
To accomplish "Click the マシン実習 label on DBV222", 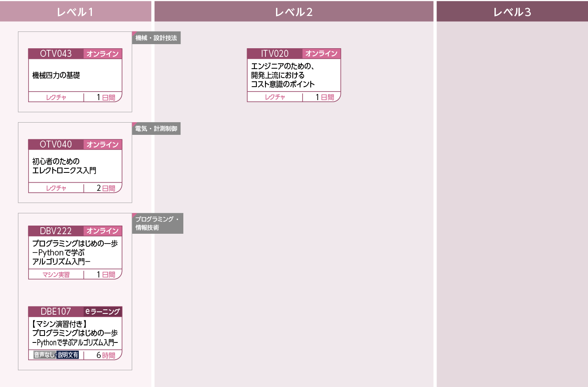I will click(56, 275).
